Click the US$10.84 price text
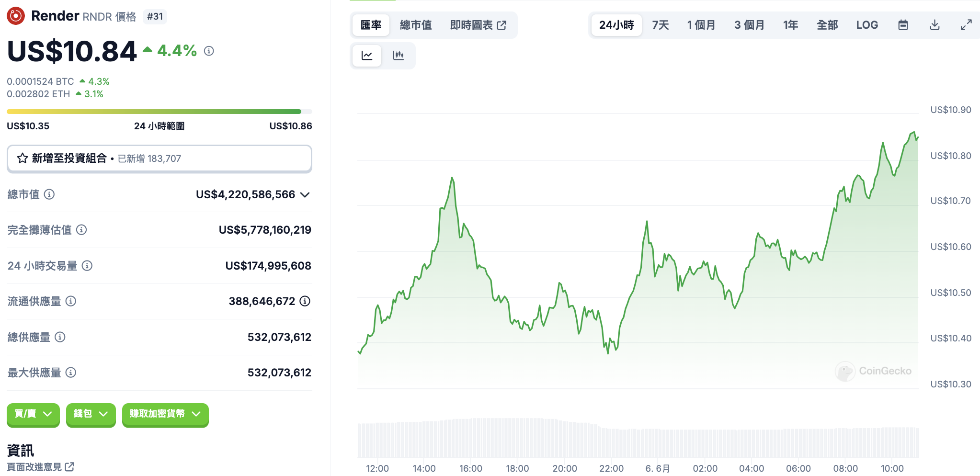This screenshot has width=980, height=476. 72,51
